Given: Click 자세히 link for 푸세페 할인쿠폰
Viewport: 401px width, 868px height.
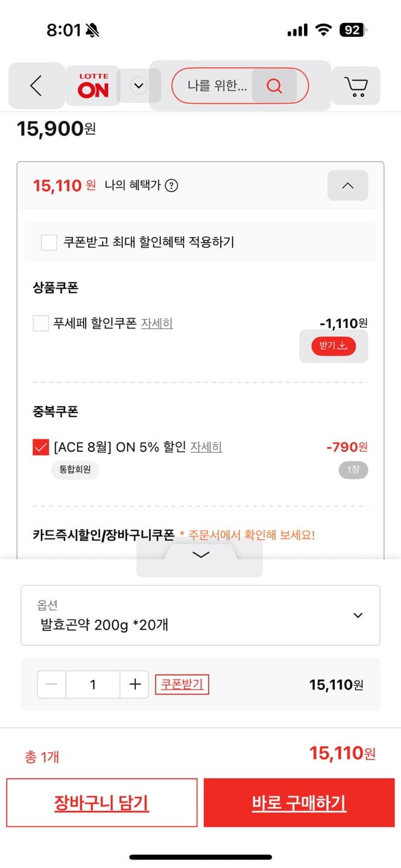Looking at the screenshot, I should click(157, 324).
